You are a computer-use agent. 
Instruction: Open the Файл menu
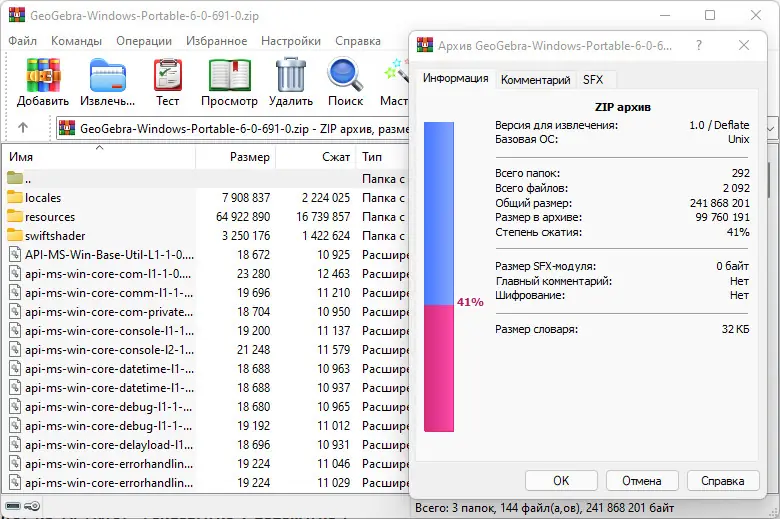point(22,41)
